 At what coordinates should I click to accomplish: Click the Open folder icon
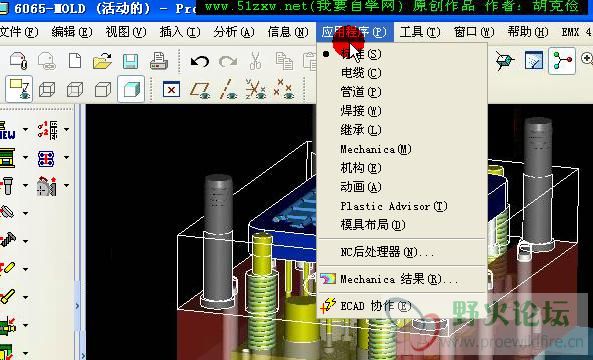102,61
